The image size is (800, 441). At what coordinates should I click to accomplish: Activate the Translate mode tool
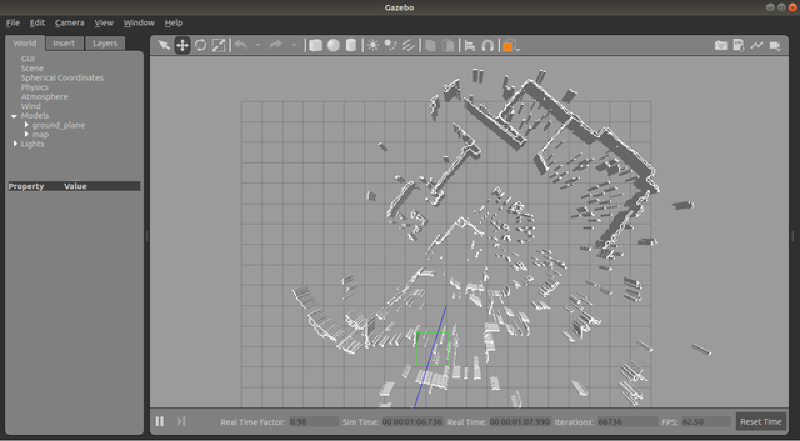tap(182, 45)
